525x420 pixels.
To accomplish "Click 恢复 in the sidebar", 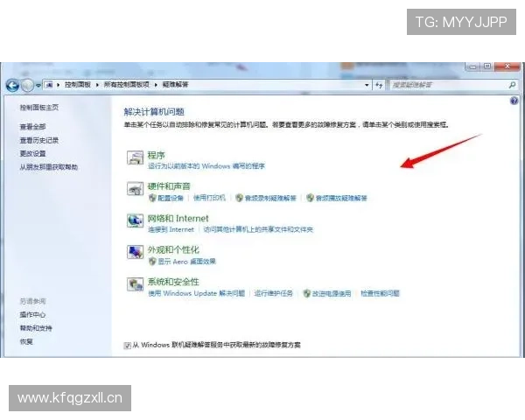I will coord(26,341).
